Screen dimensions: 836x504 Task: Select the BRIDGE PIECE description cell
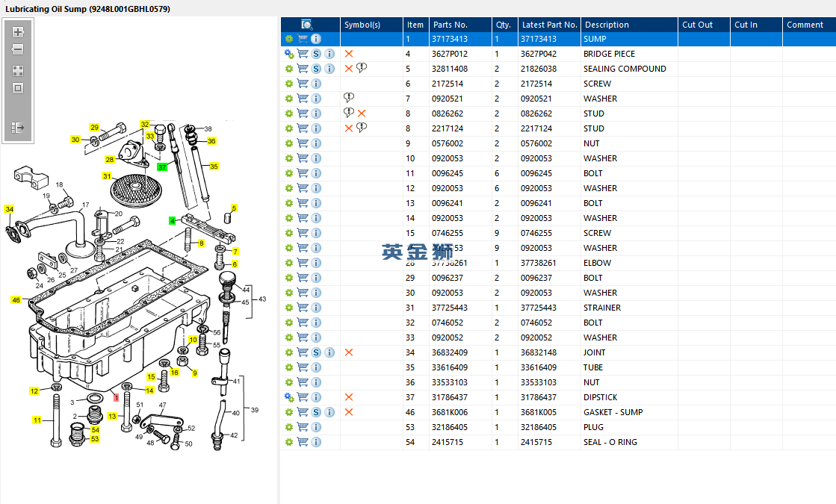pyautogui.click(x=629, y=54)
